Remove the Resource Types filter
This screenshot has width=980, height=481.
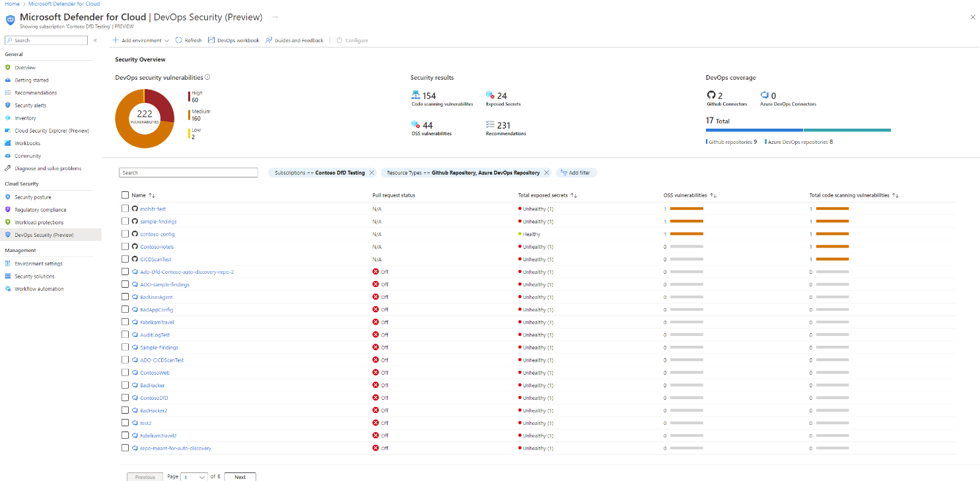(547, 173)
